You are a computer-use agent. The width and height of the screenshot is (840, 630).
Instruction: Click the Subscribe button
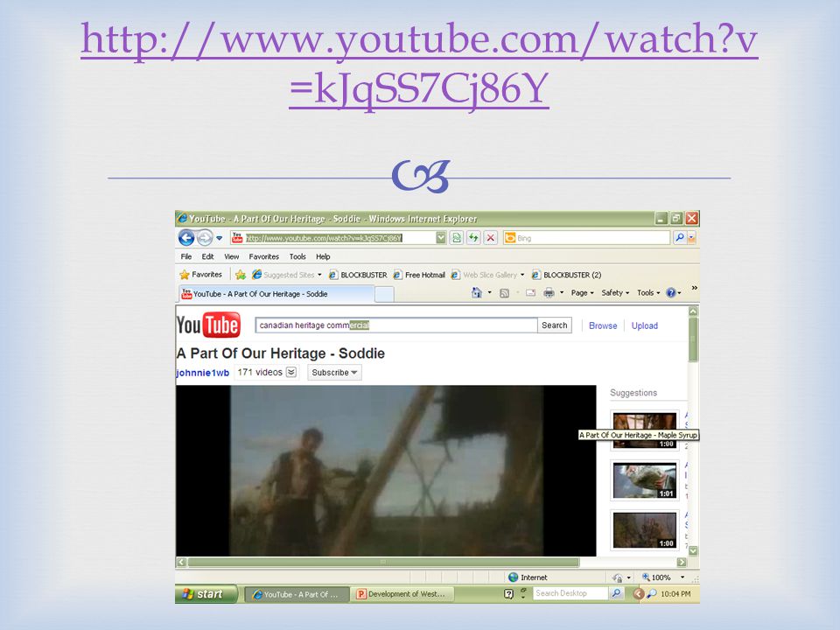click(x=334, y=373)
